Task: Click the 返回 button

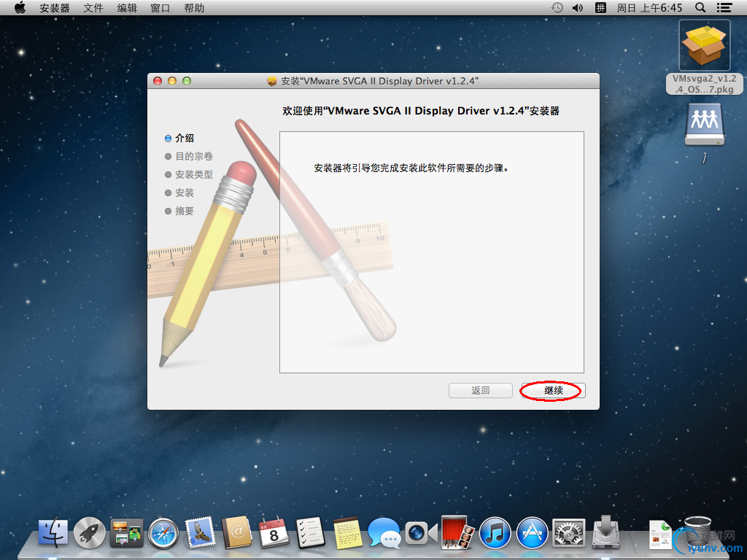Action: tap(480, 391)
